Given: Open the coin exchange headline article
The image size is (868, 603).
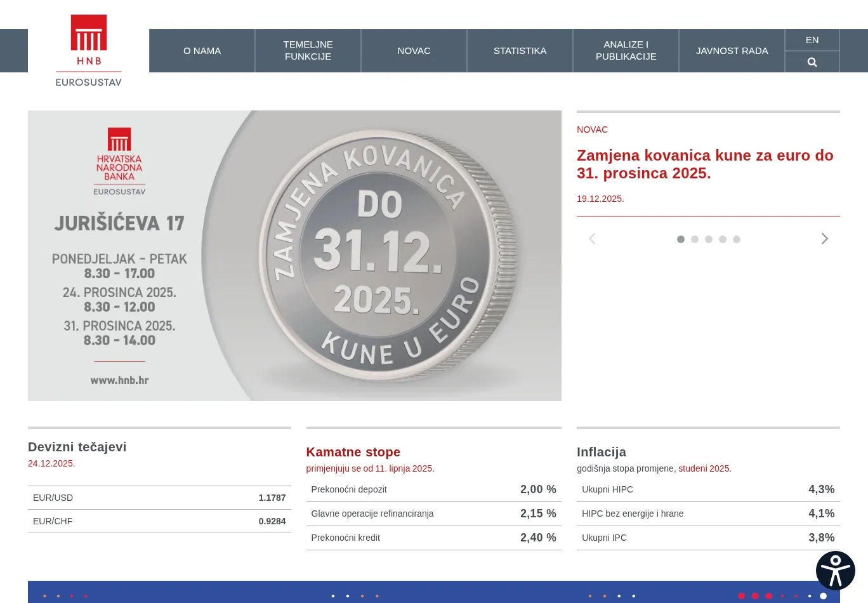Looking at the screenshot, I should pos(704,164).
